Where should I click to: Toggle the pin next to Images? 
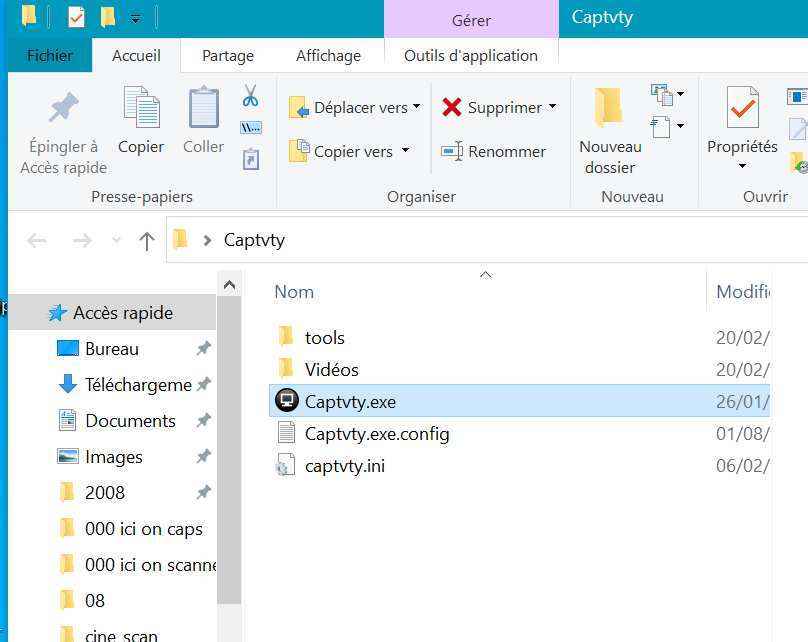204,457
